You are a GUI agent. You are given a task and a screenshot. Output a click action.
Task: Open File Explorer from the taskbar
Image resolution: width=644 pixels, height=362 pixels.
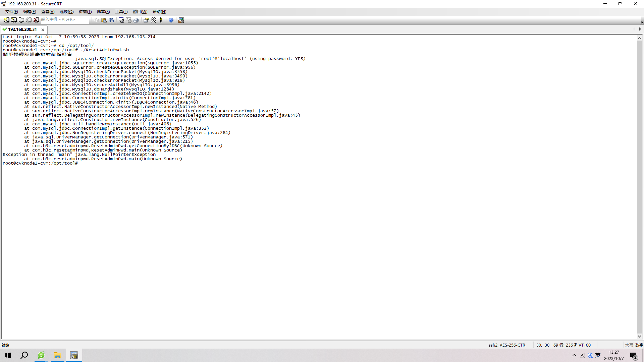58,355
